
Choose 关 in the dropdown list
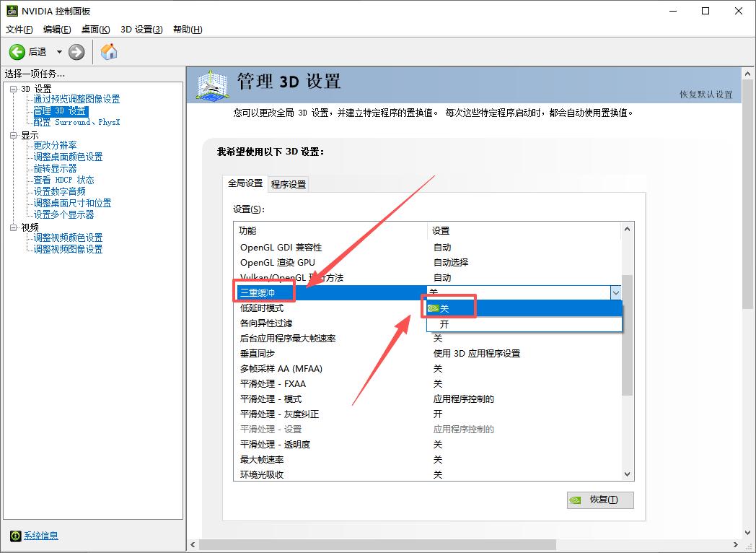524,308
